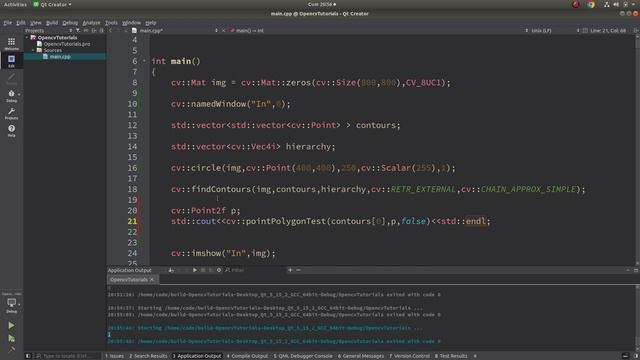Open the Version Control pane
The image size is (640, 360).
point(409,356)
